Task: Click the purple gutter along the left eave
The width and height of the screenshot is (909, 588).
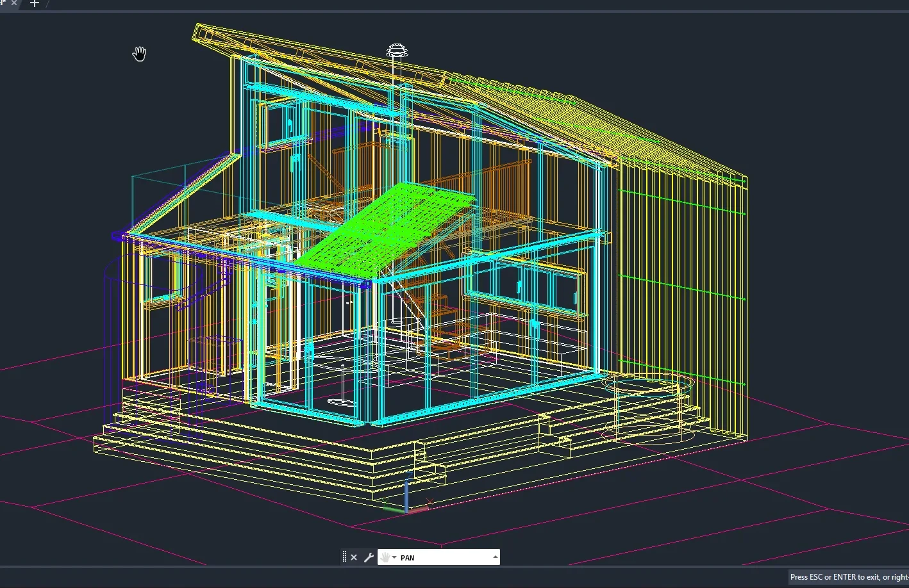Action: point(244,258)
